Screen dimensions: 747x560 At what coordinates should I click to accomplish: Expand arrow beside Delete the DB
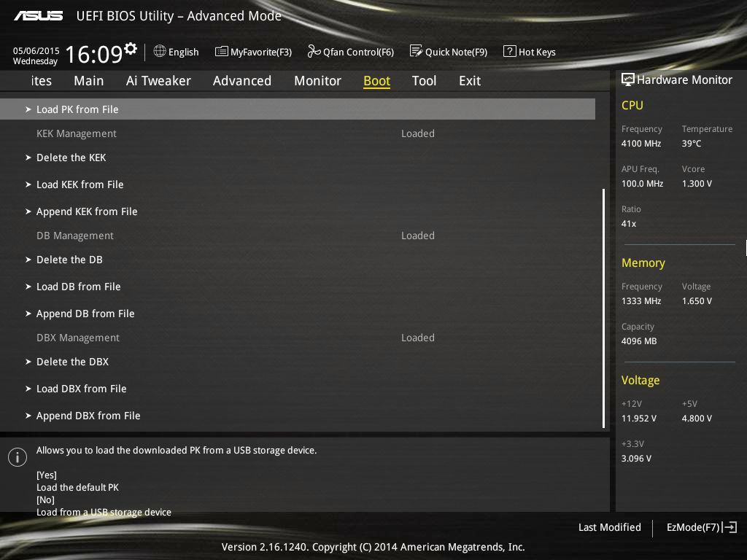28,260
